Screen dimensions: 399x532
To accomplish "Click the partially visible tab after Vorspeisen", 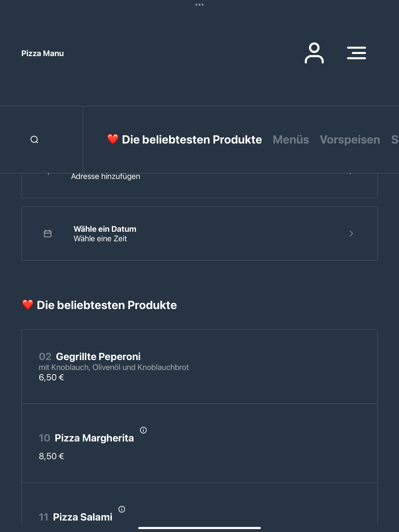I will coord(395,139).
